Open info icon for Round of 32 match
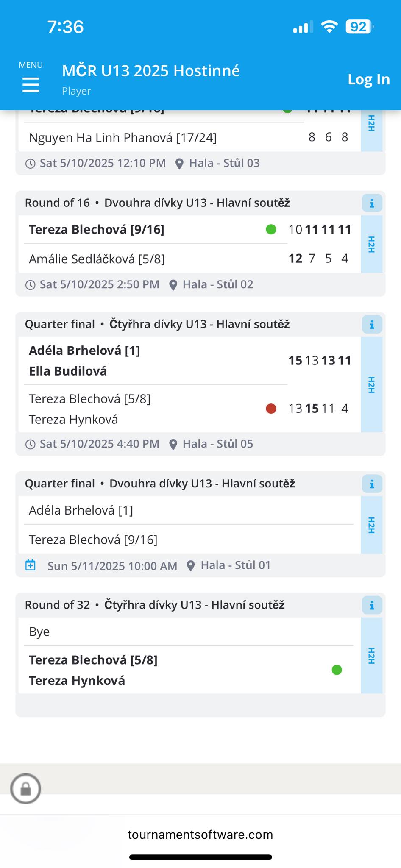 pos(372,605)
